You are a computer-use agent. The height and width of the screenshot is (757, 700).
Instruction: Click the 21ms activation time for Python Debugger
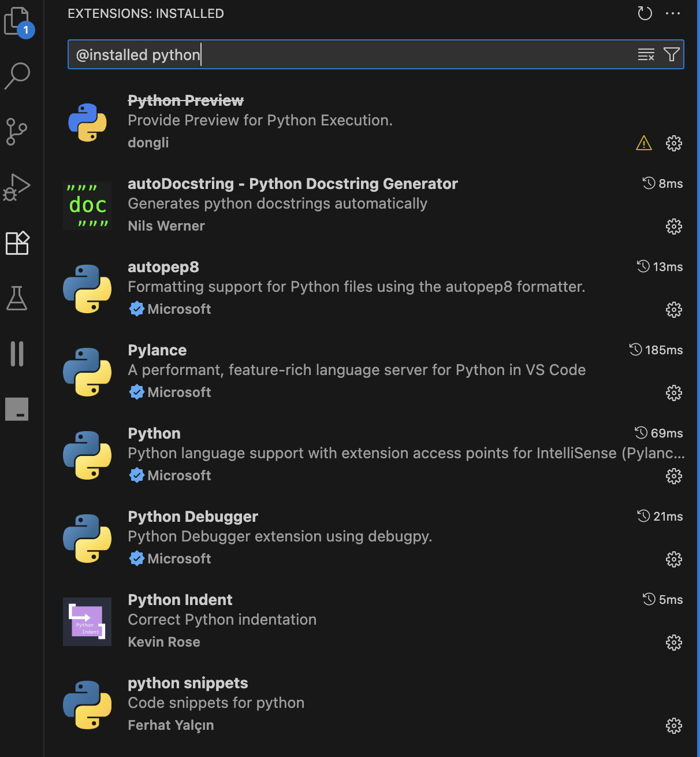coord(660,517)
